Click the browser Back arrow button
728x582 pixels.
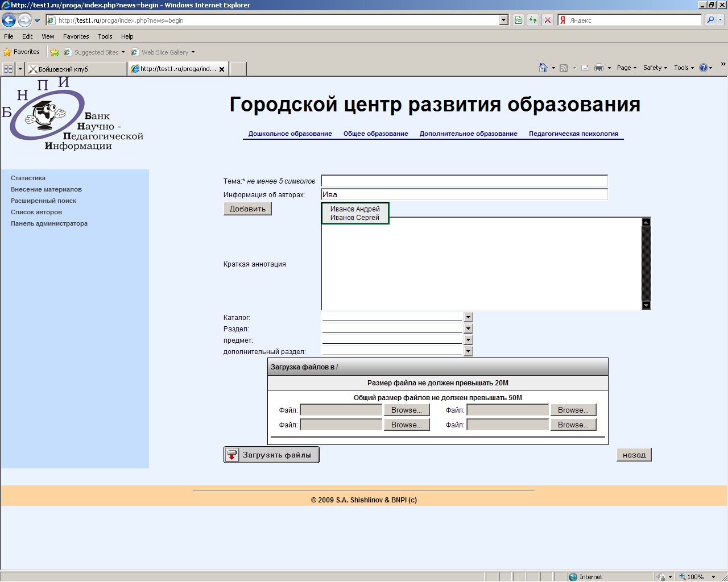coord(9,20)
